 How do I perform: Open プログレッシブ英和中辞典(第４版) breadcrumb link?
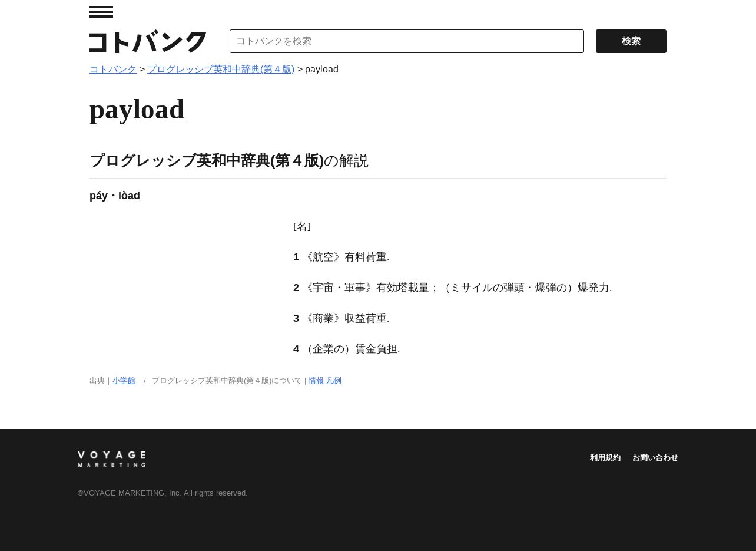pyautogui.click(x=221, y=70)
